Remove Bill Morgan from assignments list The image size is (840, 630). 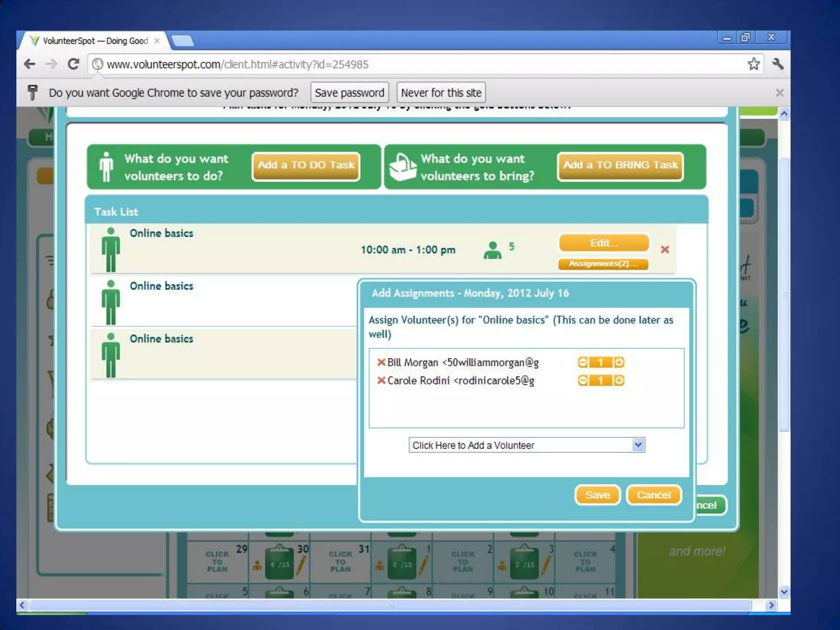[x=381, y=362]
